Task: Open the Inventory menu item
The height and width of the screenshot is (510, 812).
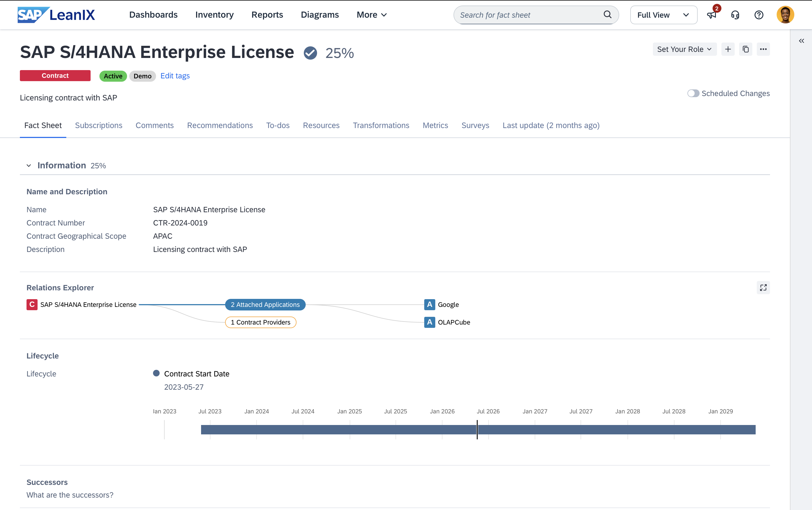Action: 214,15
